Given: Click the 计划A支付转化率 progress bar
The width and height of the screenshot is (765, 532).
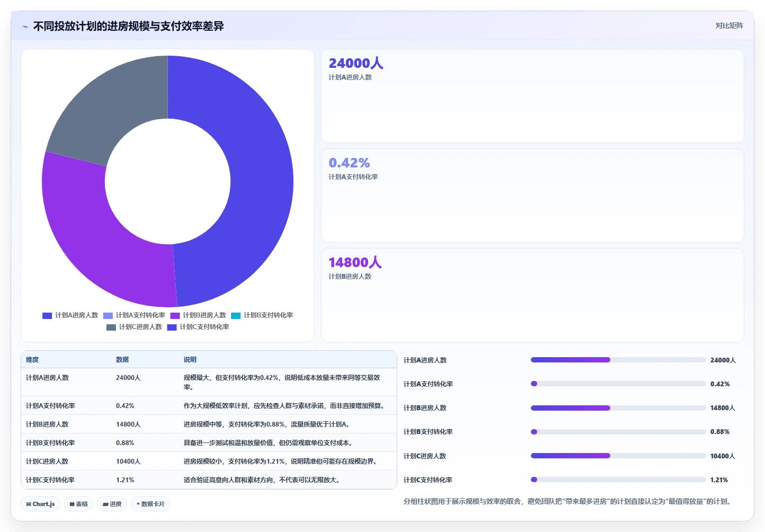Looking at the screenshot, I should click(x=618, y=384).
